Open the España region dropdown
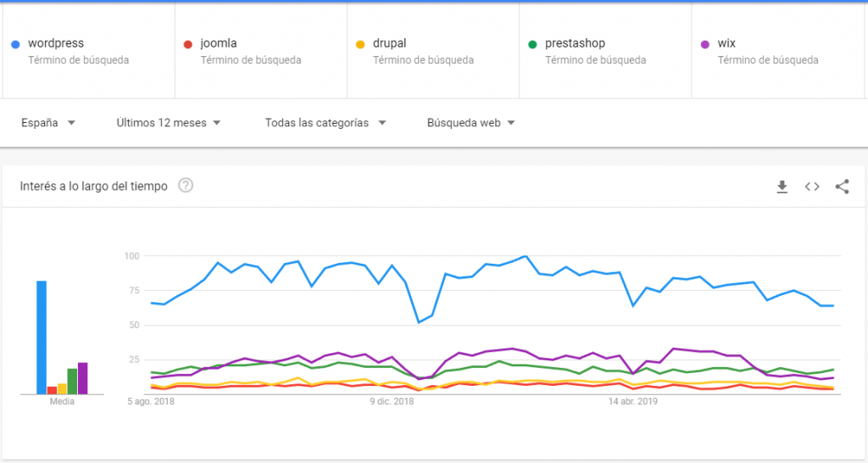Viewport: 868px width, 463px height. click(48, 123)
